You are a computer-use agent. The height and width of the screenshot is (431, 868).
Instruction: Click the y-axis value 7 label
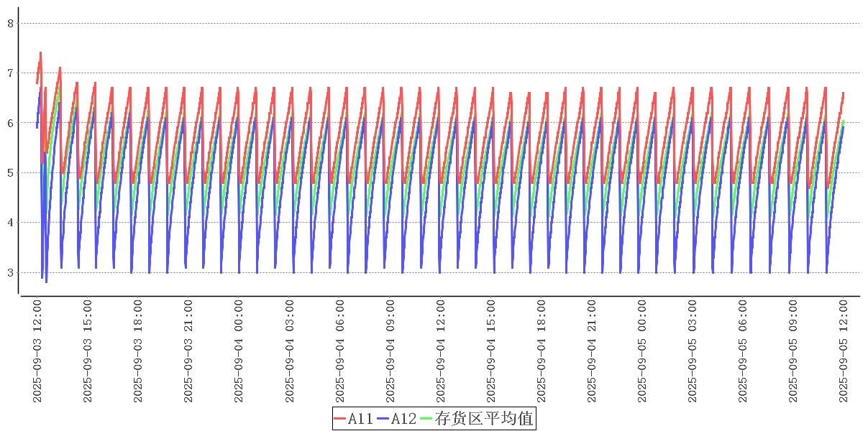click(x=10, y=73)
